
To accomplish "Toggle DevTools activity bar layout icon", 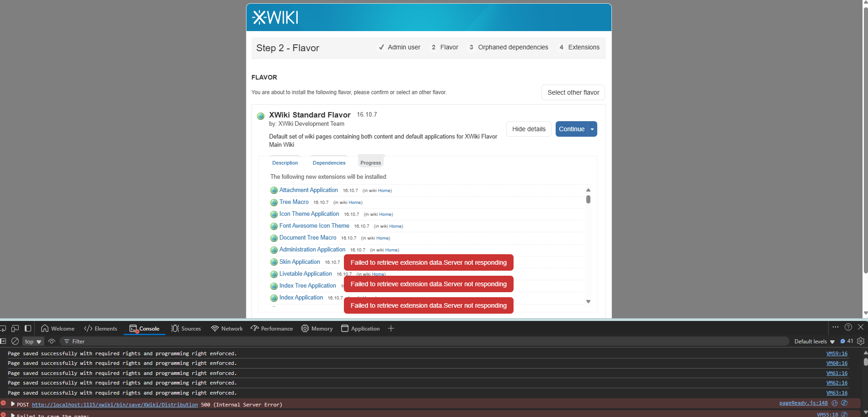I will (28, 328).
